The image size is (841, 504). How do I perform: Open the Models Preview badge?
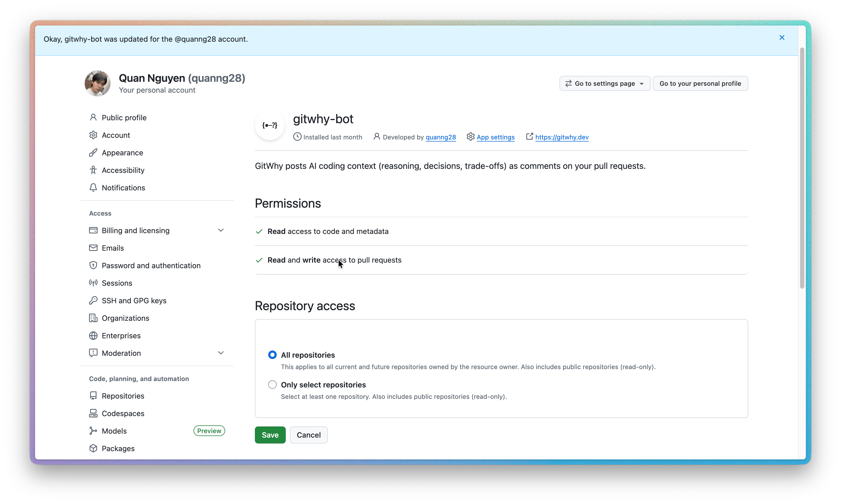[x=209, y=431]
